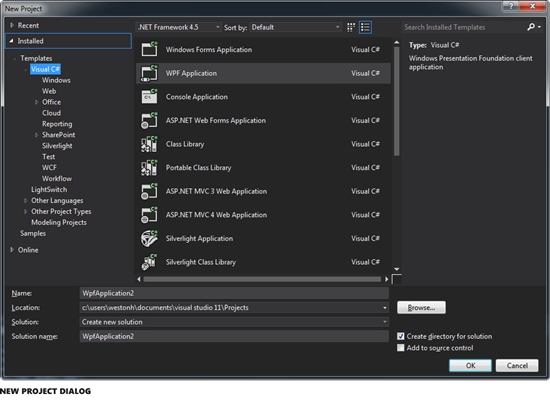
Task: Click the Portable Class Library icon
Action: coord(149,168)
